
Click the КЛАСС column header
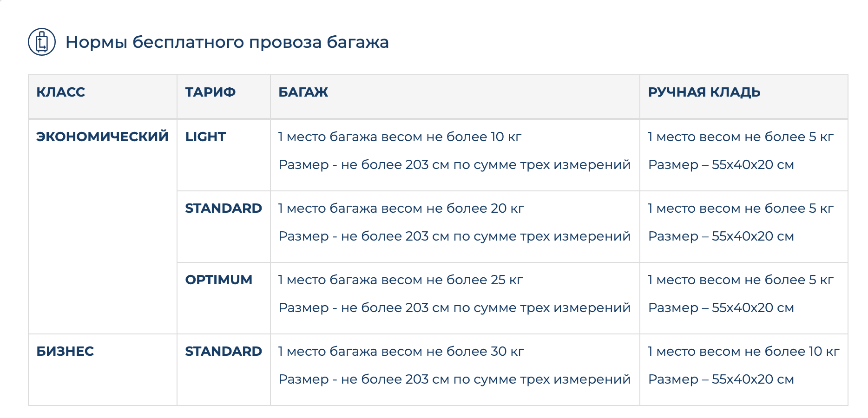point(61,92)
